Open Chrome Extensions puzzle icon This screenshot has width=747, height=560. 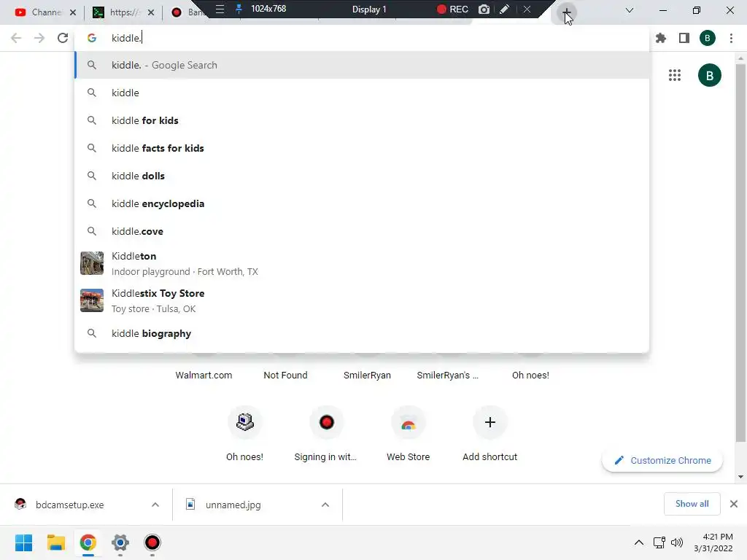coord(661,38)
